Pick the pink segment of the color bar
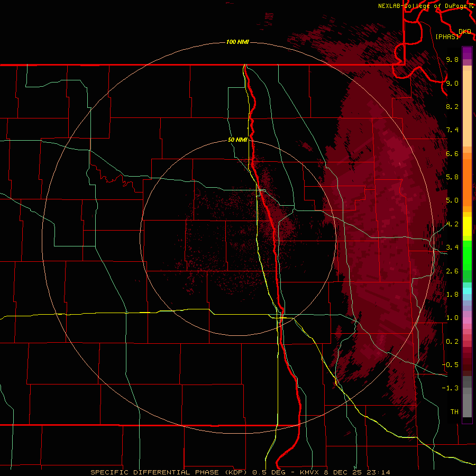 tap(467, 321)
